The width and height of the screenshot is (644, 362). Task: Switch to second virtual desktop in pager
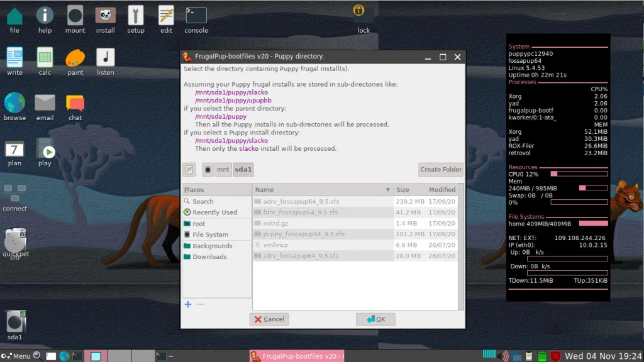click(x=119, y=356)
